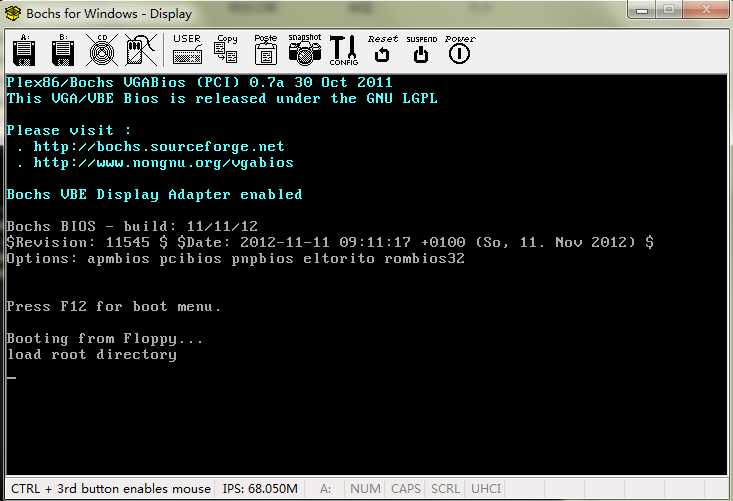This screenshot has width=733, height=501.
Task: Click the 'Press F12 for boot menu.' line
Action: 114,307
